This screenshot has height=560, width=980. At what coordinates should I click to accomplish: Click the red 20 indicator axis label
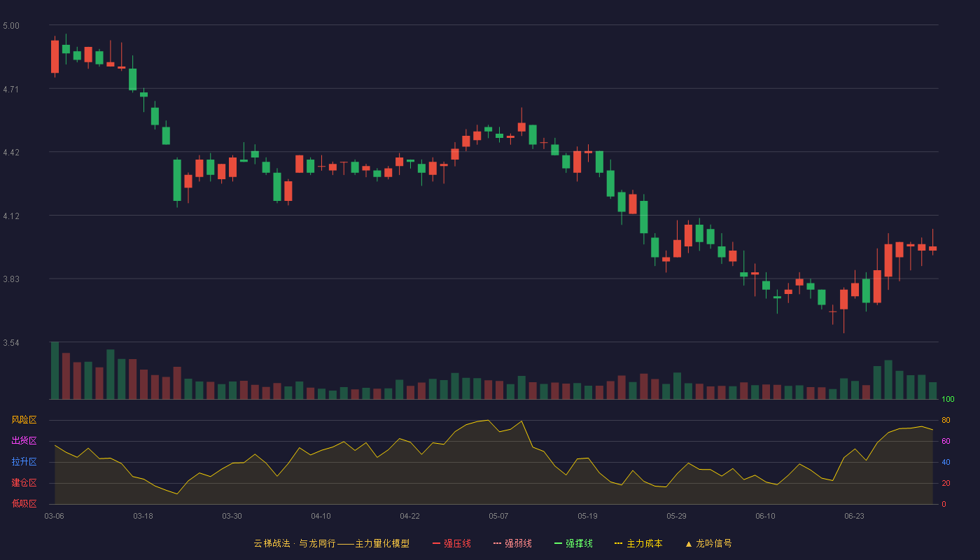946,483
